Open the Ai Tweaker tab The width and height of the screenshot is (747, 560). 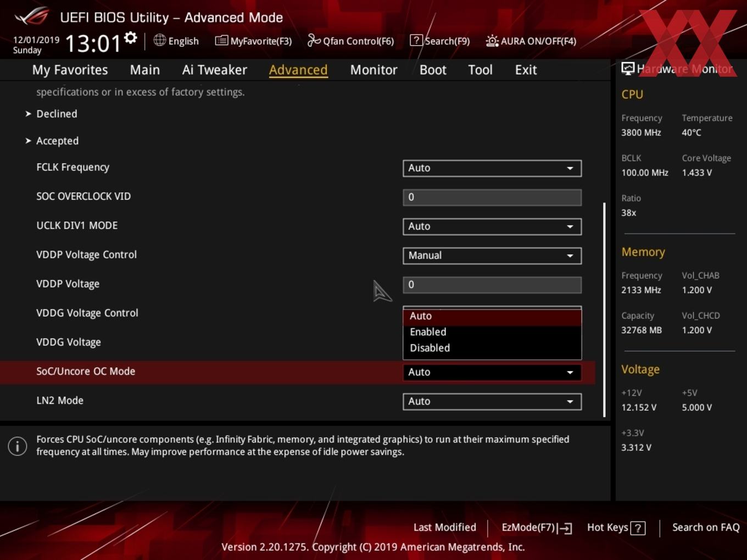[x=215, y=70]
